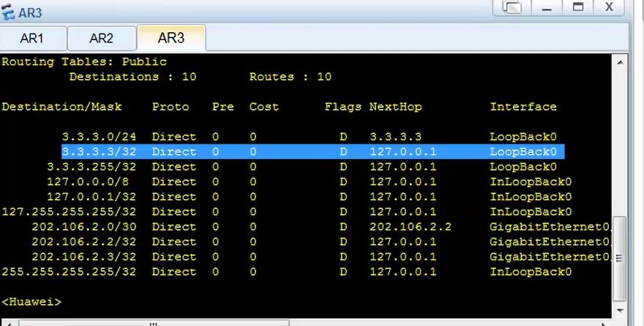
Task: Click the 127.0.0.1/32 destination entry
Action: [91, 196]
